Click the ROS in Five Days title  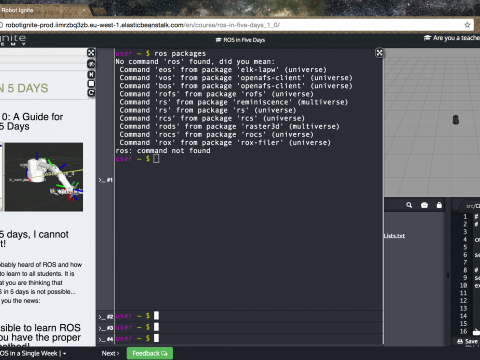click(240, 40)
